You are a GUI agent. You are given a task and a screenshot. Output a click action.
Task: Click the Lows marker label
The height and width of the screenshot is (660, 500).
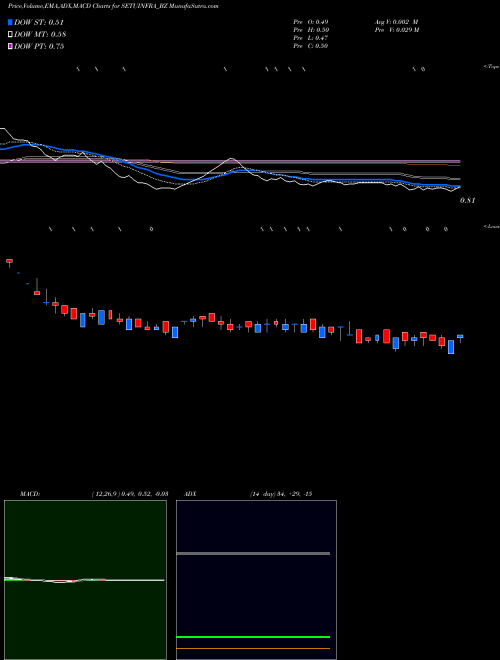pos(492,226)
